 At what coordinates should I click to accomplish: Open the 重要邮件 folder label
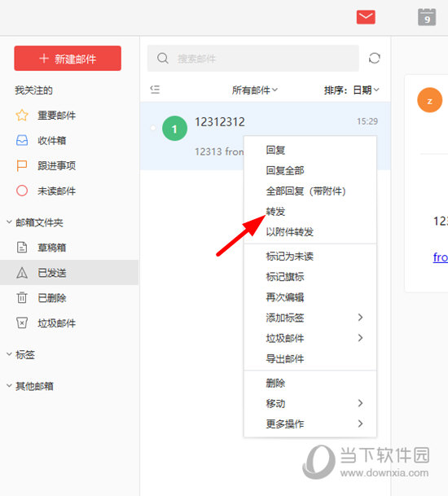(57, 115)
